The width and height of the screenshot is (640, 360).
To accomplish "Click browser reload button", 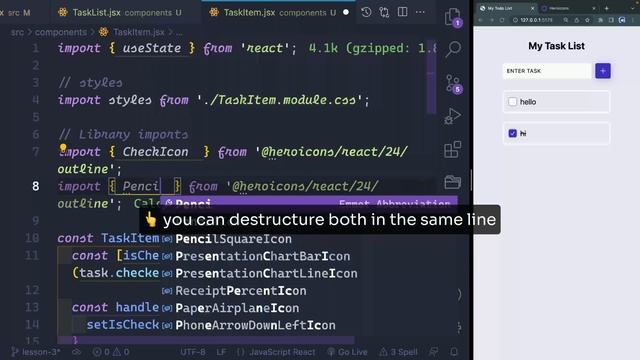I will click(x=502, y=20).
